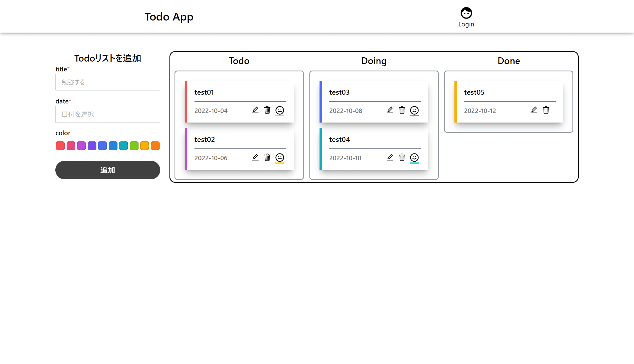
Task: Select the orange color swatch
Action: coord(155,146)
